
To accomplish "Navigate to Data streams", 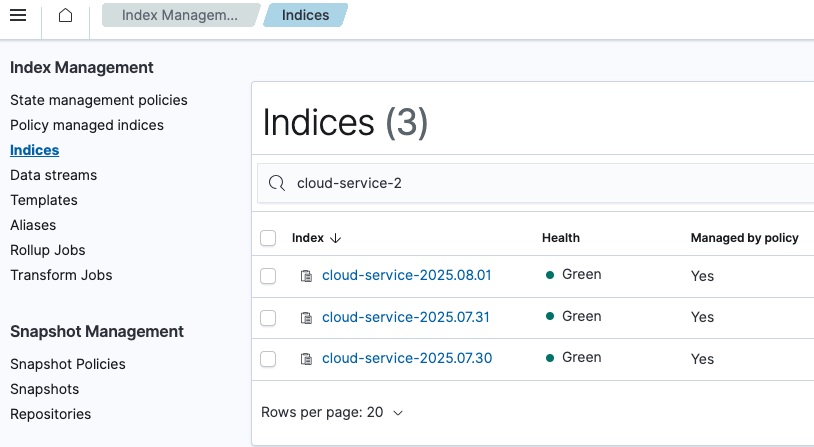I will click(x=53, y=175).
